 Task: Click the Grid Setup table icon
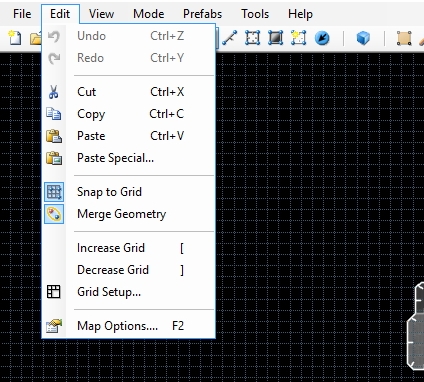tap(54, 292)
